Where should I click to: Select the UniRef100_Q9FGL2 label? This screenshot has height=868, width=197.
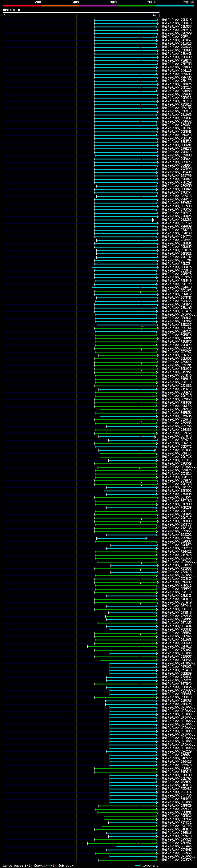[177, 646]
